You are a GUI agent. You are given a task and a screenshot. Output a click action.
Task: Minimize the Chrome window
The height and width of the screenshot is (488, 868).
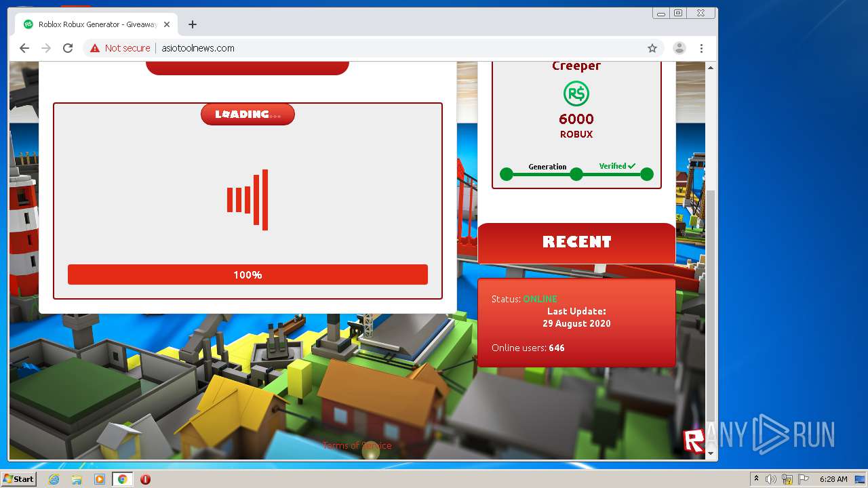[661, 13]
